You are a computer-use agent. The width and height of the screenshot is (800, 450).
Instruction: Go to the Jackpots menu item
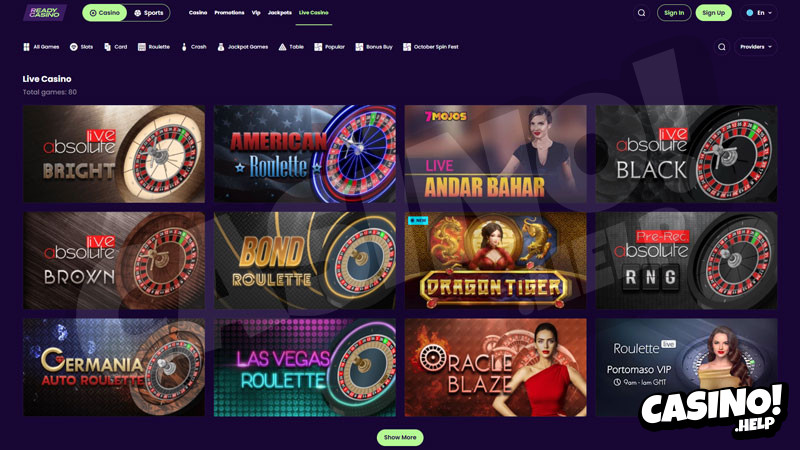280,13
